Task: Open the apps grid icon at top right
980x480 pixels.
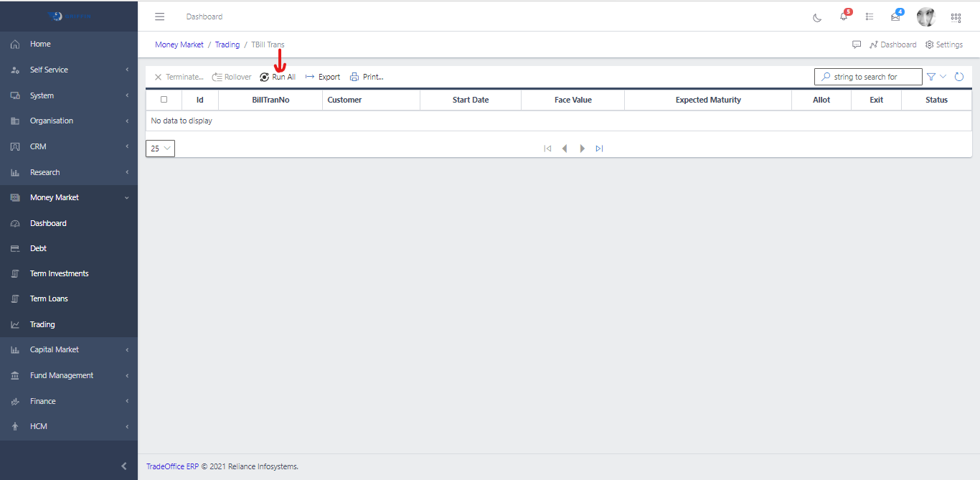Action: click(x=956, y=17)
